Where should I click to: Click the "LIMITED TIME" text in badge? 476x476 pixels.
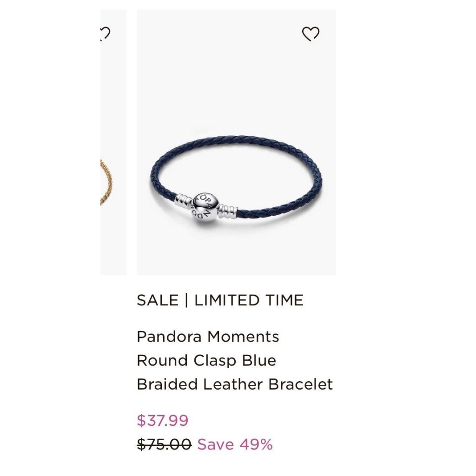coord(249,300)
